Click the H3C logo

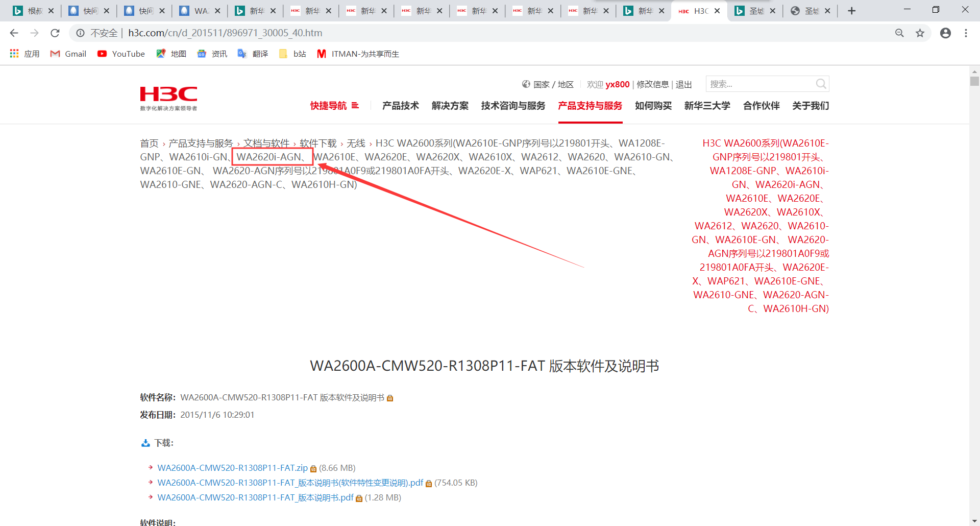pyautogui.click(x=168, y=99)
